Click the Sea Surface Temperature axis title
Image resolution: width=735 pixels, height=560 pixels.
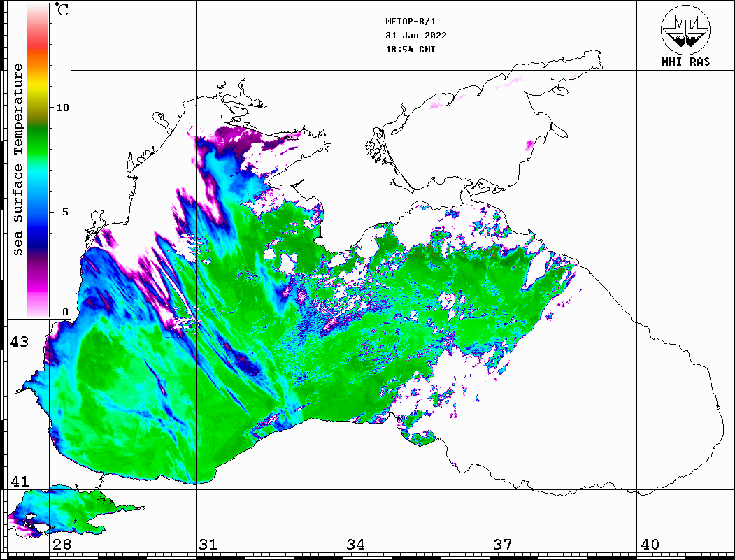pyautogui.click(x=17, y=160)
